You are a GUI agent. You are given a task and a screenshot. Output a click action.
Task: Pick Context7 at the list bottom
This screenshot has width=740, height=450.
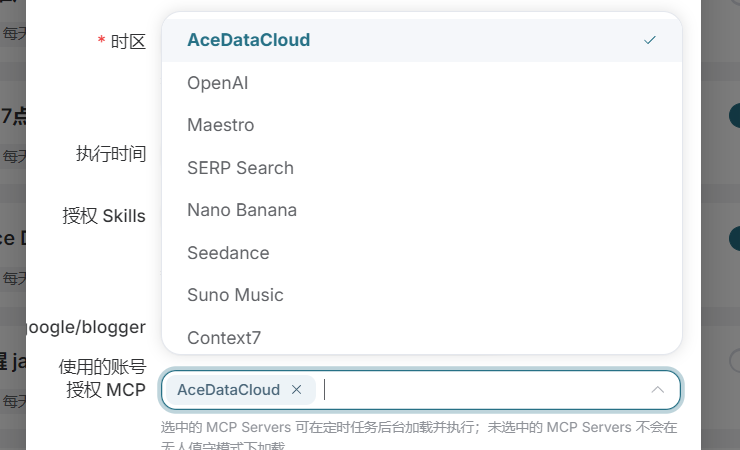[421, 336]
